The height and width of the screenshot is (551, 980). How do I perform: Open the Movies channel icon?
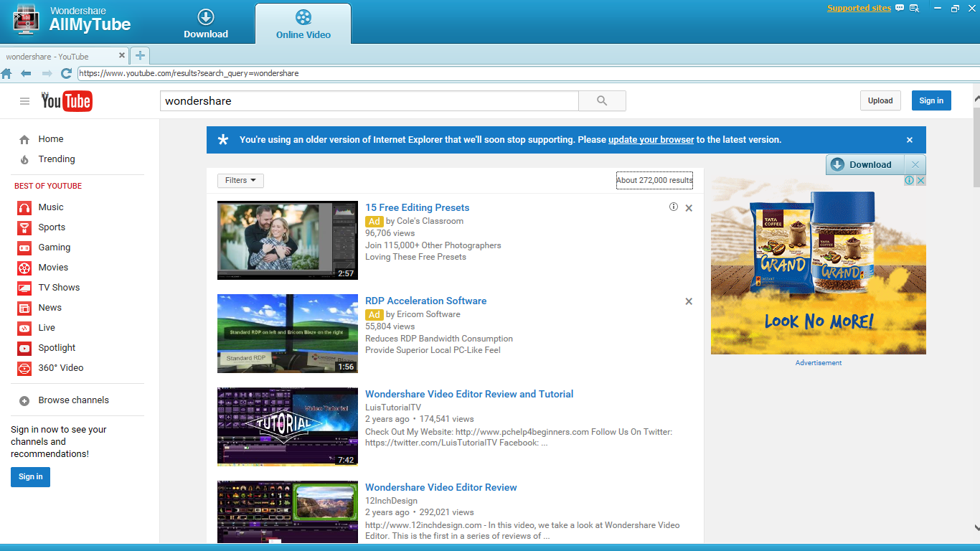[x=25, y=268]
